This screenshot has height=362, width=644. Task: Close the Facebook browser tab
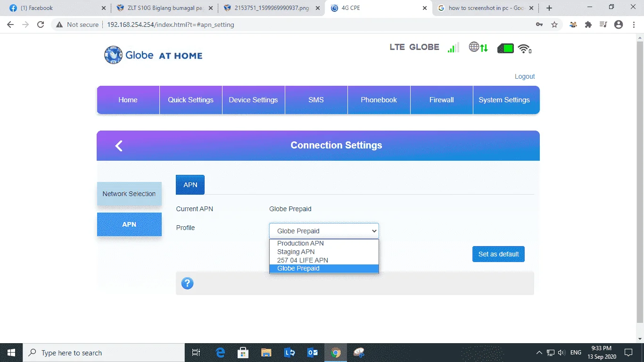pyautogui.click(x=104, y=8)
